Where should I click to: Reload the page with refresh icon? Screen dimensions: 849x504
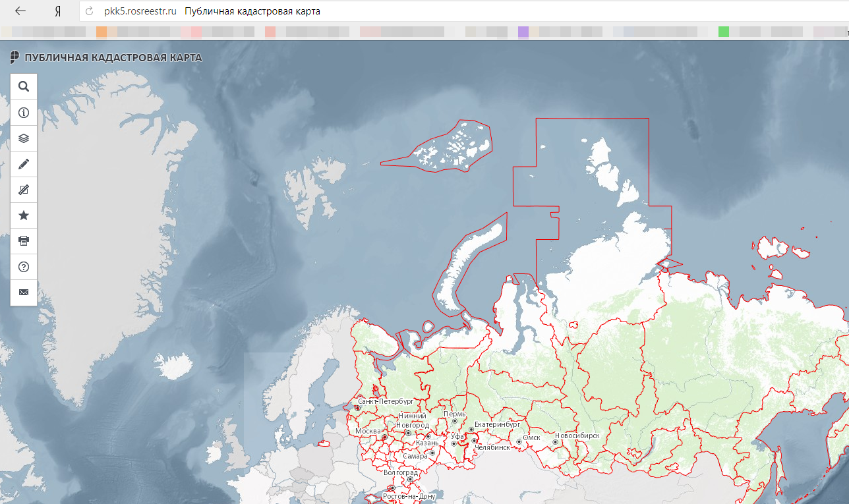(x=90, y=11)
